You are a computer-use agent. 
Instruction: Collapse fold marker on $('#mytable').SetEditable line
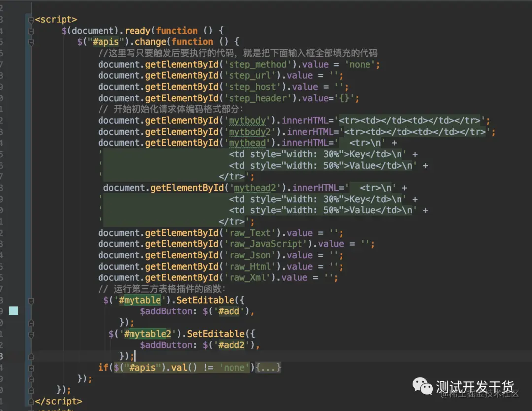tap(31, 301)
